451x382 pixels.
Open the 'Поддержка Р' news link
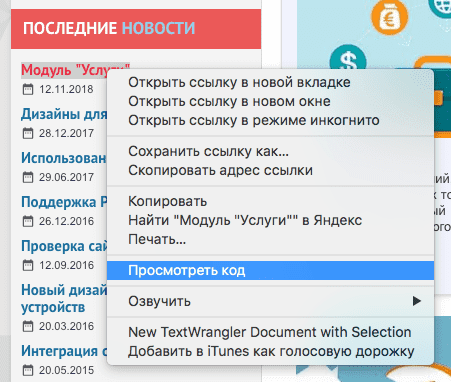pyautogui.click(x=64, y=202)
